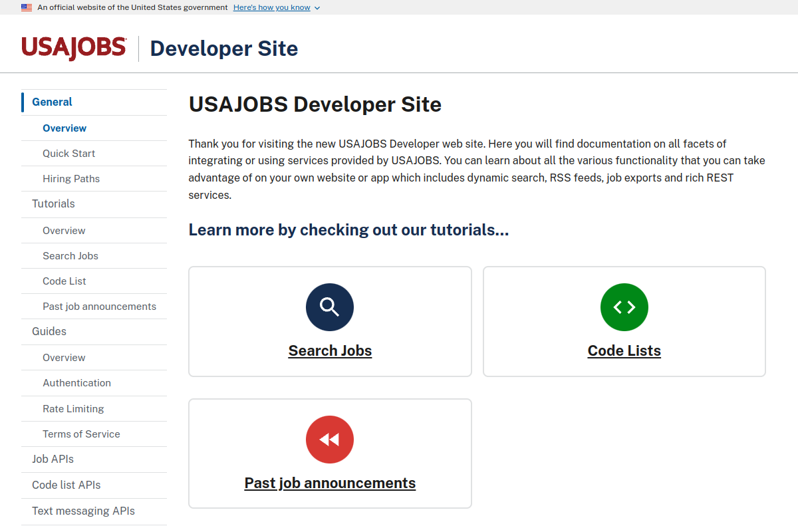Viewport: 798px width, 532px height.
Task: Open the Search Jobs card link
Action: tap(330, 350)
